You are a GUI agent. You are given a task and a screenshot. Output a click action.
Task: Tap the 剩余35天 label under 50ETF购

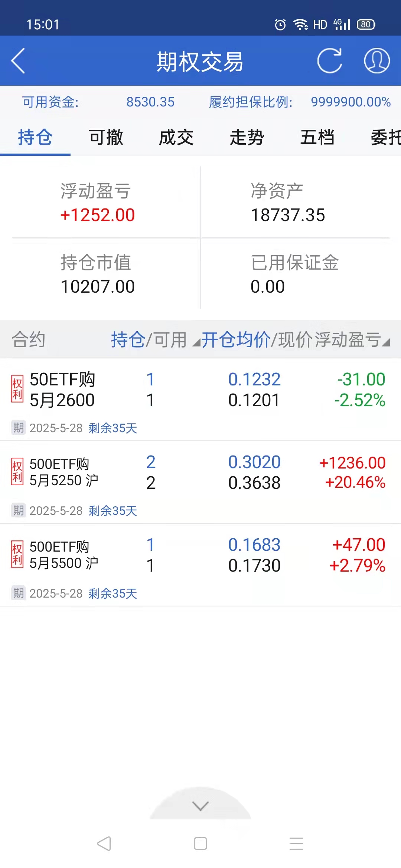(113, 428)
